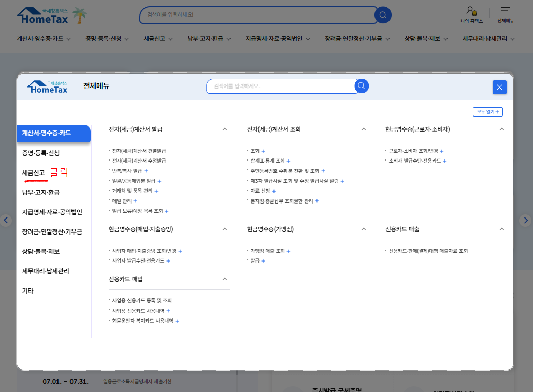Expand 합계표·통계 조회 with its plus marker
533x392 pixels.
point(289,161)
